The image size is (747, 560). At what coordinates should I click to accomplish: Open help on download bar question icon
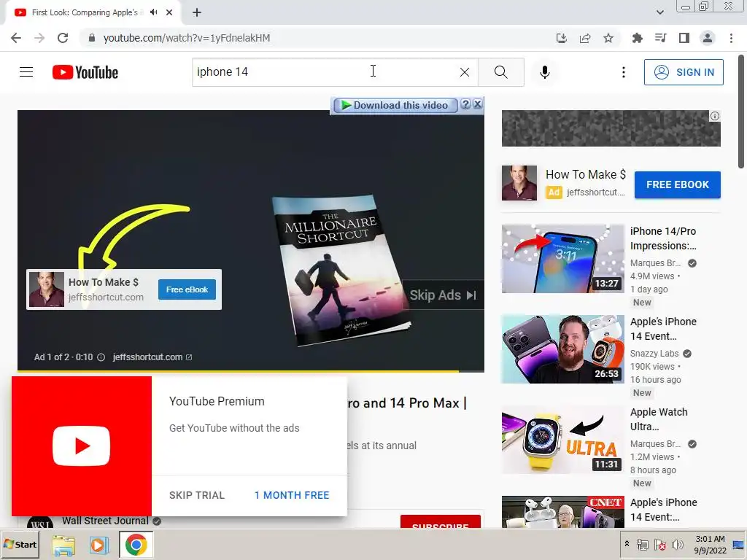click(466, 104)
